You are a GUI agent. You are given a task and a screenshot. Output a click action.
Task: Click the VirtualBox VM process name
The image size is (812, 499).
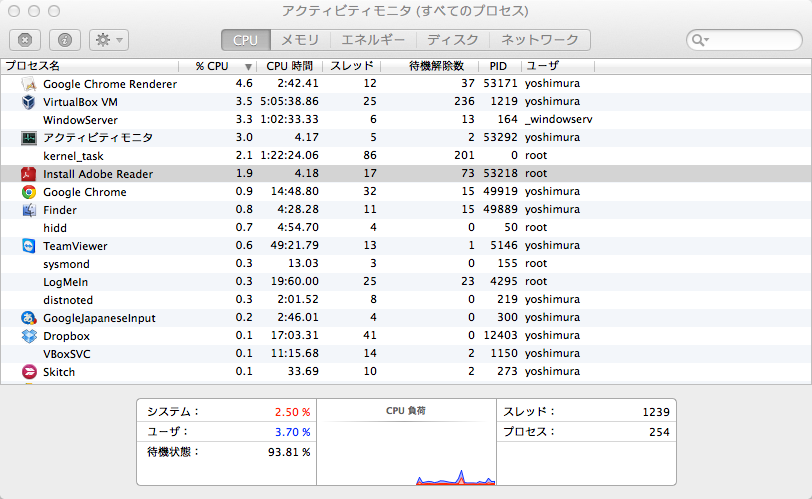point(80,102)
